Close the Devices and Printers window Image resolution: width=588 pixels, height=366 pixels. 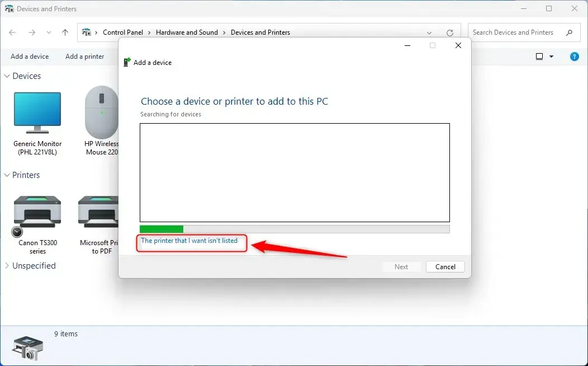coord(574,8)
